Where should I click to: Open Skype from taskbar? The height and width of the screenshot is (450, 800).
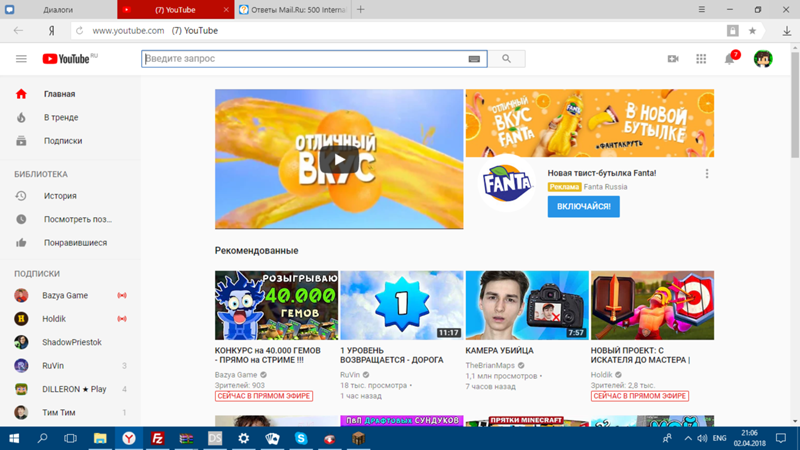(301, 439)
